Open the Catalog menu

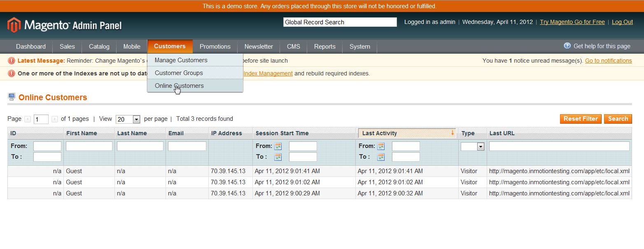[x=99, y=47]
